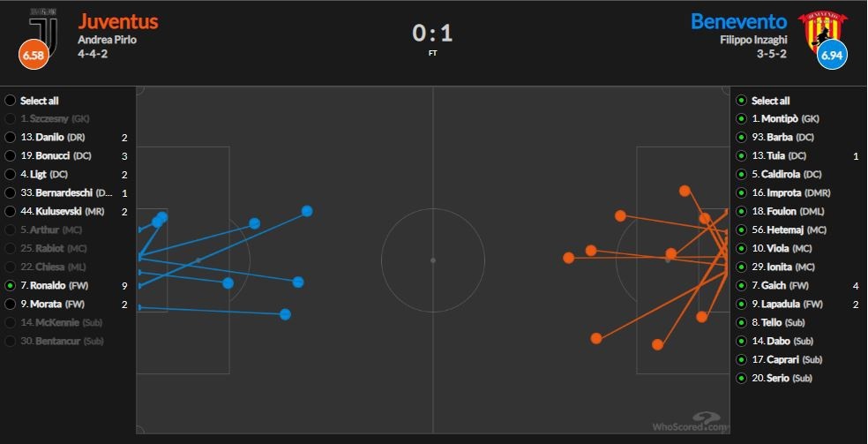Image resolution: width=868 pixels, height=444 pixels.
Task: Select 13. Tuia in Benevento list
Action: click(x=741, y=156)
